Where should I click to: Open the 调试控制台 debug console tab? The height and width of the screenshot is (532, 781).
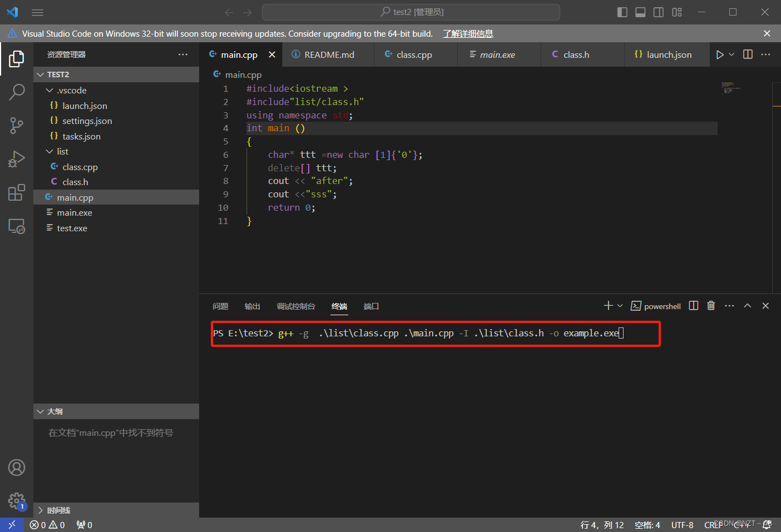click(296, 306)
